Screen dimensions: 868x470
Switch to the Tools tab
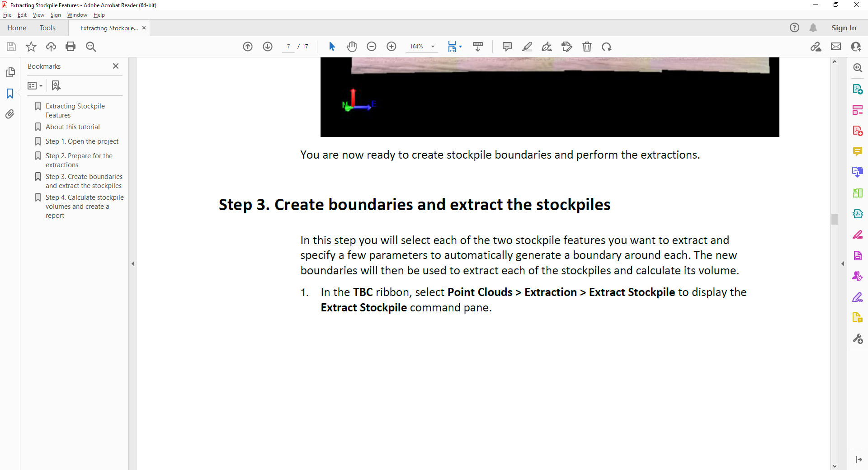click(x=47, y=28)
